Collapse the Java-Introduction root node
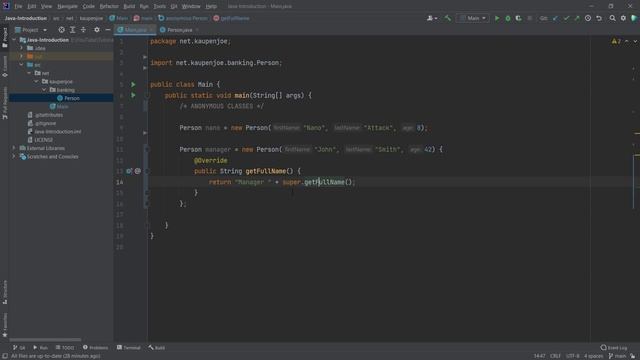This screenshot has width=640, height=360. (x=14, y=40)
